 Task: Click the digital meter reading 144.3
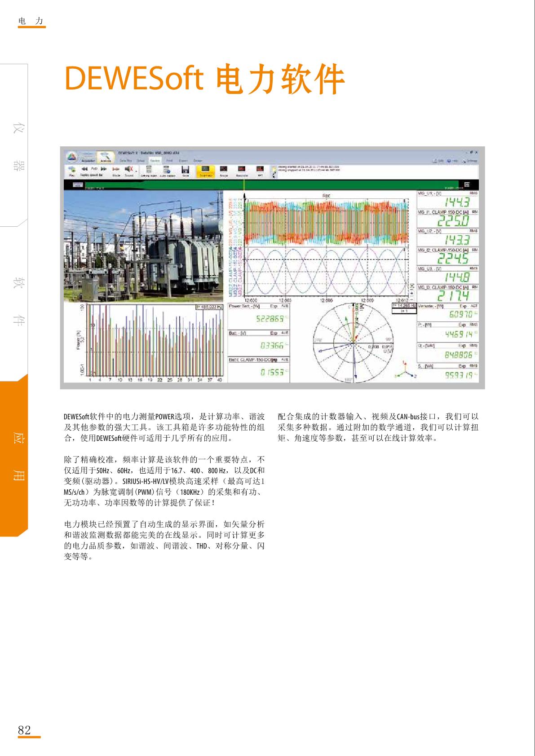[457, 202]
